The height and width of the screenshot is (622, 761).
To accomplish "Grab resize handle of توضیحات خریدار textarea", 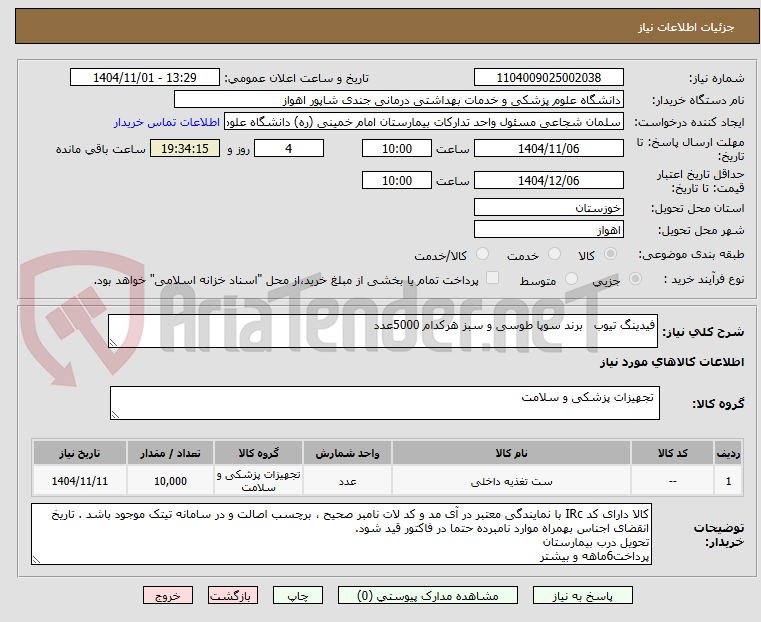I will 36,560.
